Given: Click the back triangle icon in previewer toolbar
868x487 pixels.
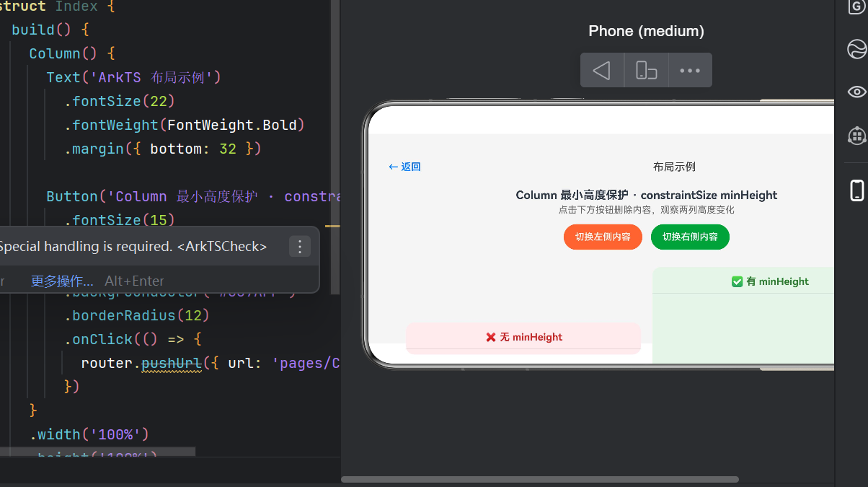Looking at the screenshot, I should click(602, 70).
